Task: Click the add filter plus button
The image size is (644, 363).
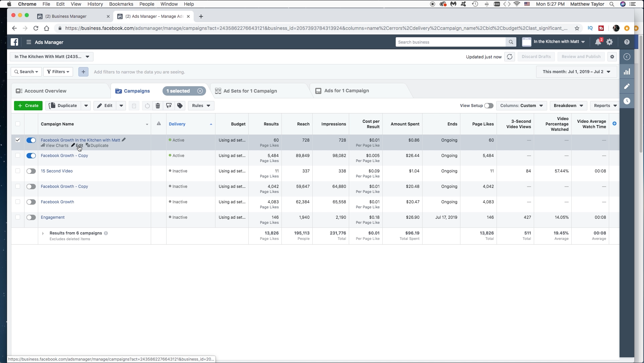Action: (83, 72)
